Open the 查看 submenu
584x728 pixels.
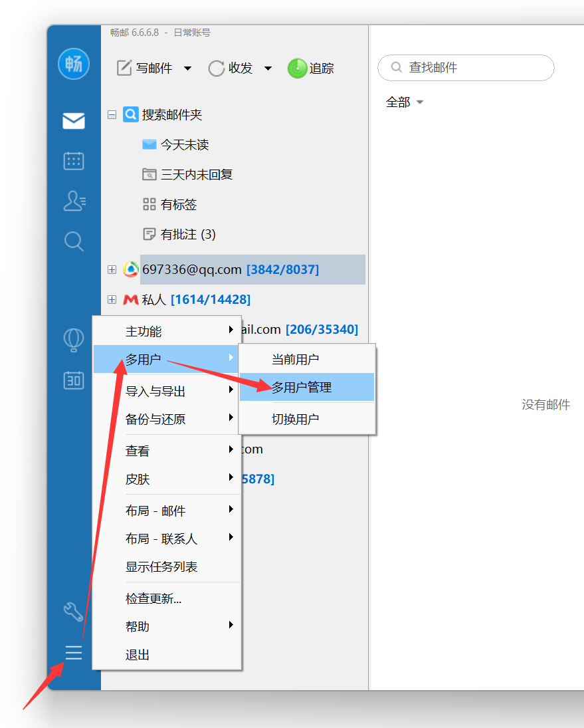167,451
